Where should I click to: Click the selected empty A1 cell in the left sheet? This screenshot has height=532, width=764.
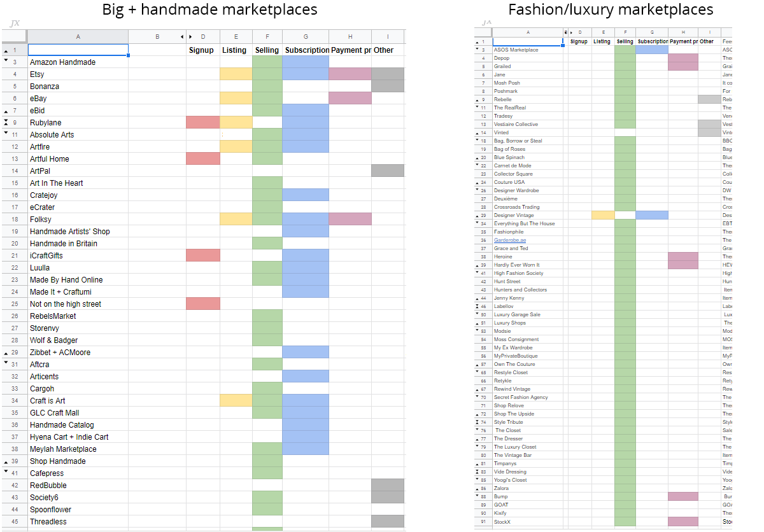point(78,50)
